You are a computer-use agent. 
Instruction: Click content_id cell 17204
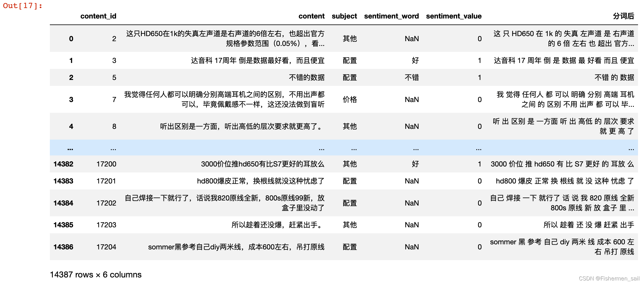106,247
